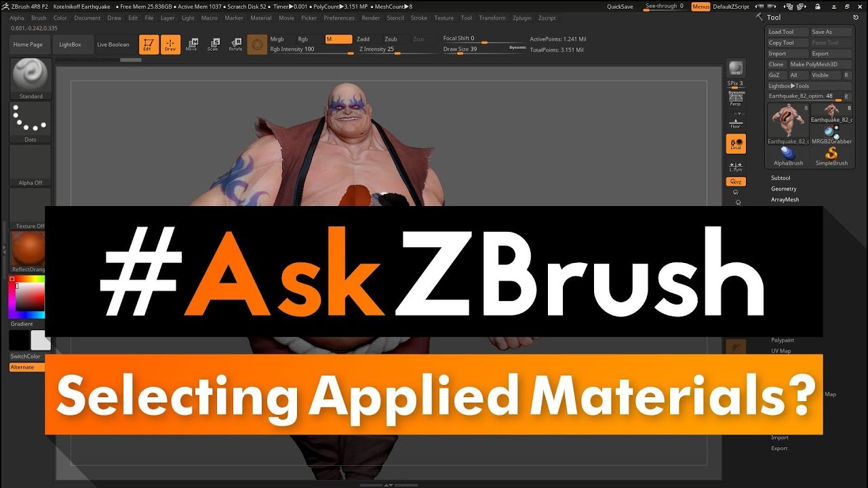Image resolution: width=868 pixels, height=488 pixels.
Task: Open the Stroke menu
Action: pyautogui.click(x=419, y=18)
